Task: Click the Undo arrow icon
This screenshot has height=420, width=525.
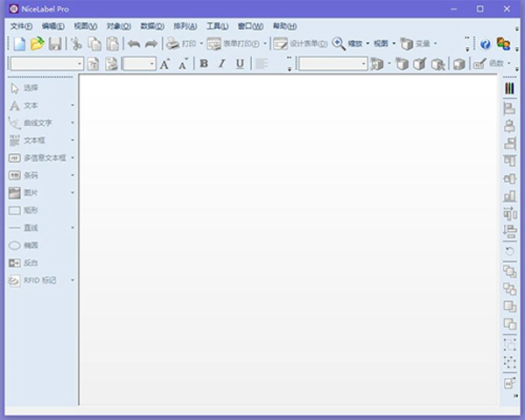Action: 134,44
